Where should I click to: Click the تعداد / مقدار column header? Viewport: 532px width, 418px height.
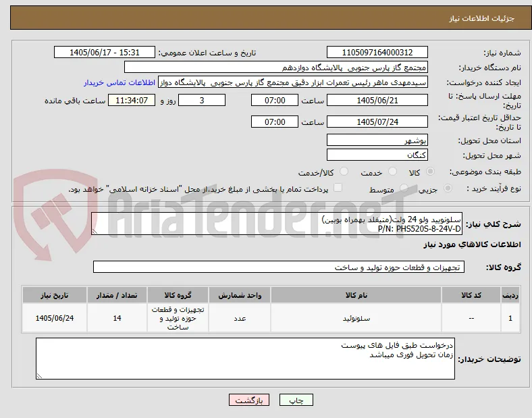[x=117, y=295]
